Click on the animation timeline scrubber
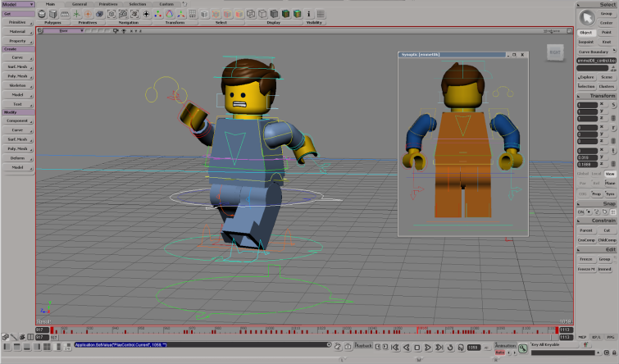 pos(303,330)
